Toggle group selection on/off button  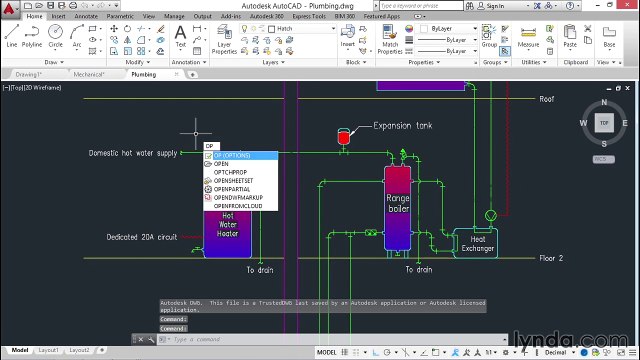505,51
